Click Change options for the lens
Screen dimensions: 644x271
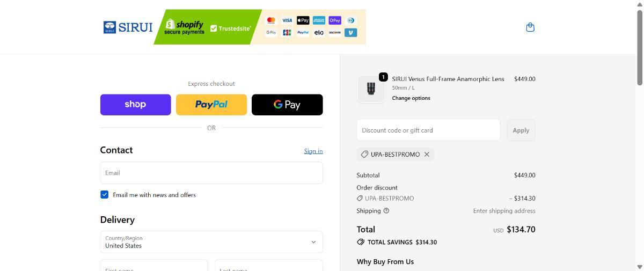(x=411, y=98)
